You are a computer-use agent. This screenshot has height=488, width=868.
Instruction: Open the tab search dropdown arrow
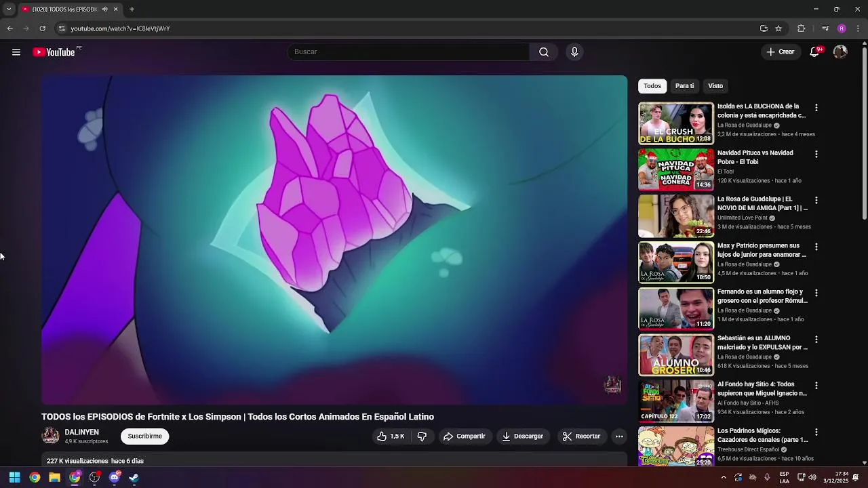tap(9, 9)
